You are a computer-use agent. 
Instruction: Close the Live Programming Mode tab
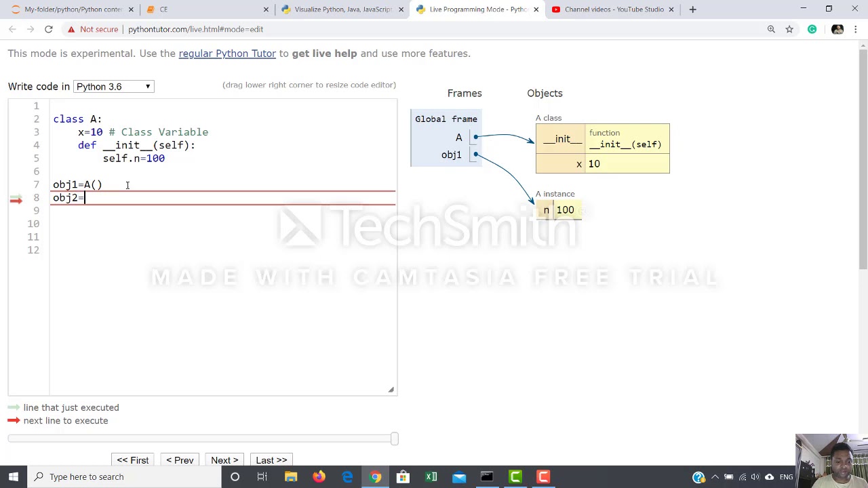pyautogui.click(x=536, y=9)
